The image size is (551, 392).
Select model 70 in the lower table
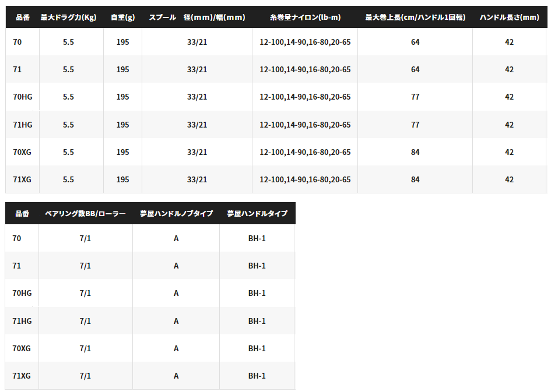(16, 238)
